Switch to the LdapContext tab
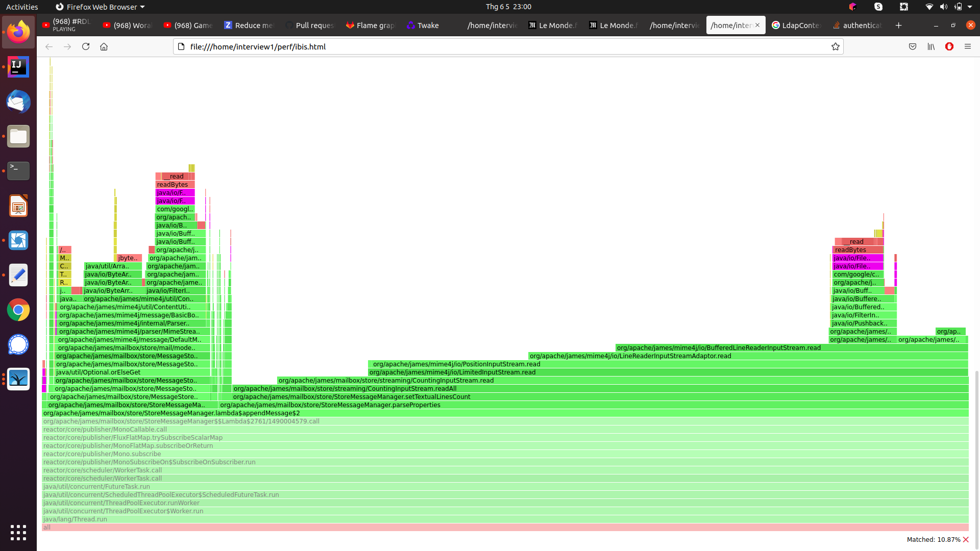Viewport: 980px width, 551px height. [x=796, y=25]
